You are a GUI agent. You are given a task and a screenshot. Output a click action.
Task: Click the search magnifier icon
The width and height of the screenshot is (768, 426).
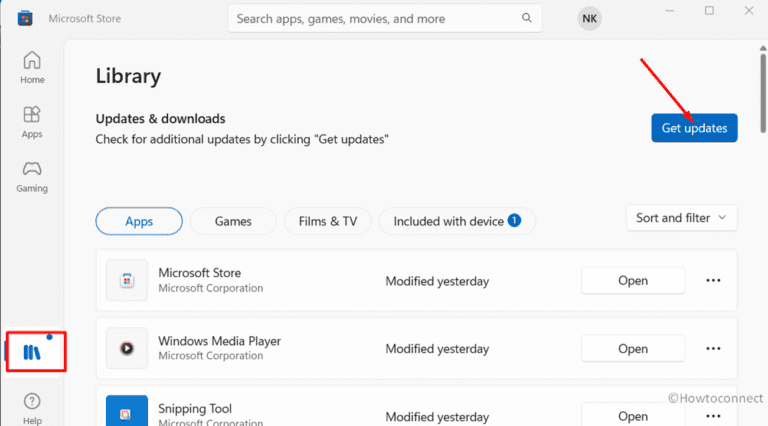point(527,18)
